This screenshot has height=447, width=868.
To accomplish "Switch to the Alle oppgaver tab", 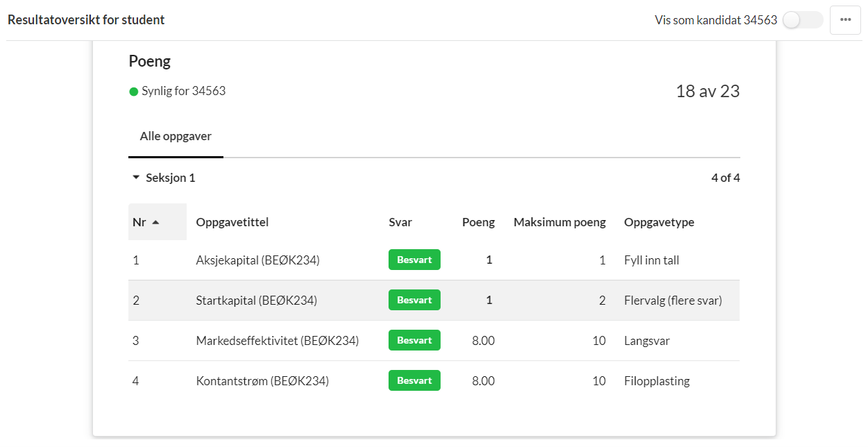I will tap(176, 136).
